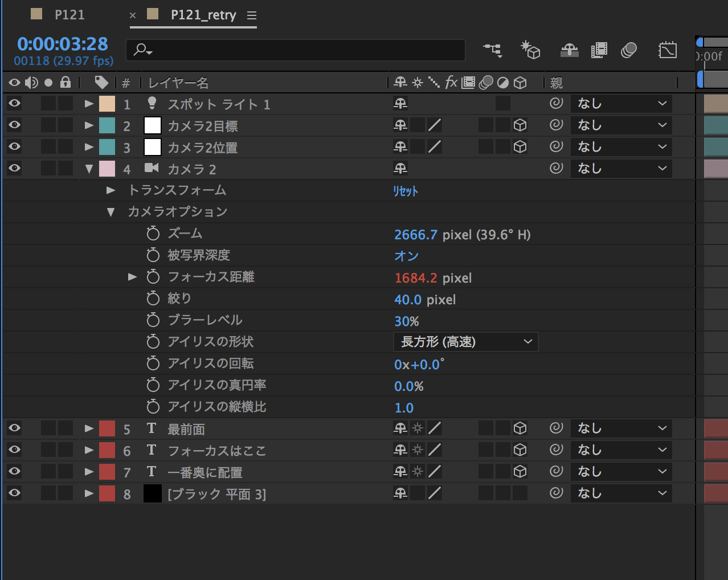Viewport: 728px width, 580px height.
Task: Toggle visibility of カメラ2目標 layer
Action: point(14,125)
